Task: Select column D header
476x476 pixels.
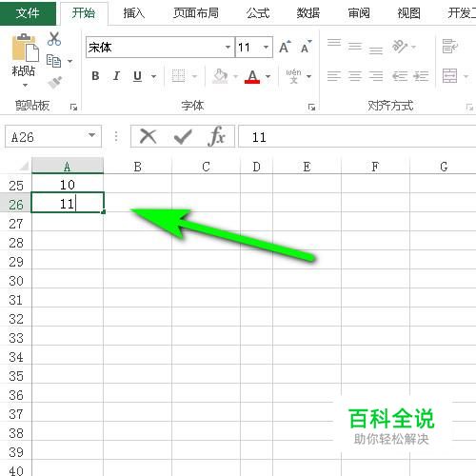Action: click(x=256, y=166)
